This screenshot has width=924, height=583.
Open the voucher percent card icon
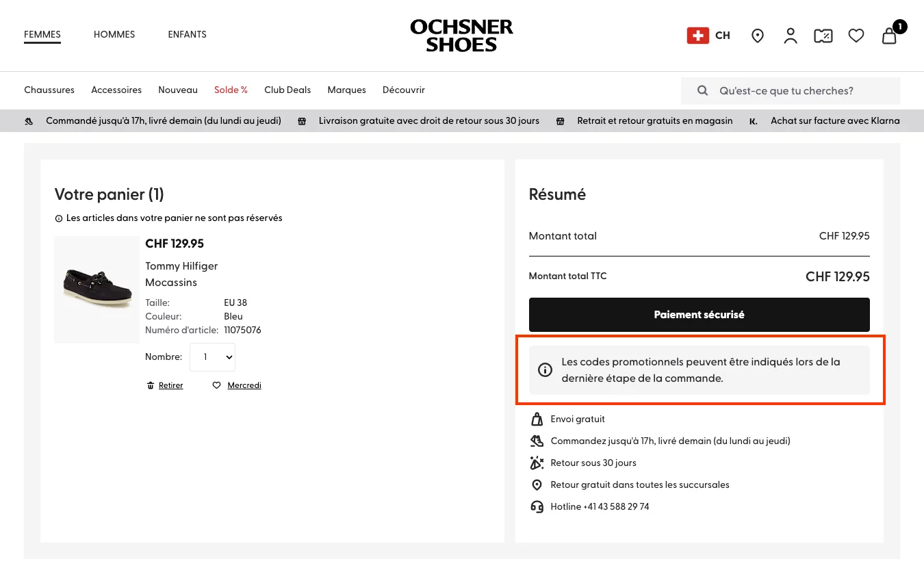pos(823,36)
